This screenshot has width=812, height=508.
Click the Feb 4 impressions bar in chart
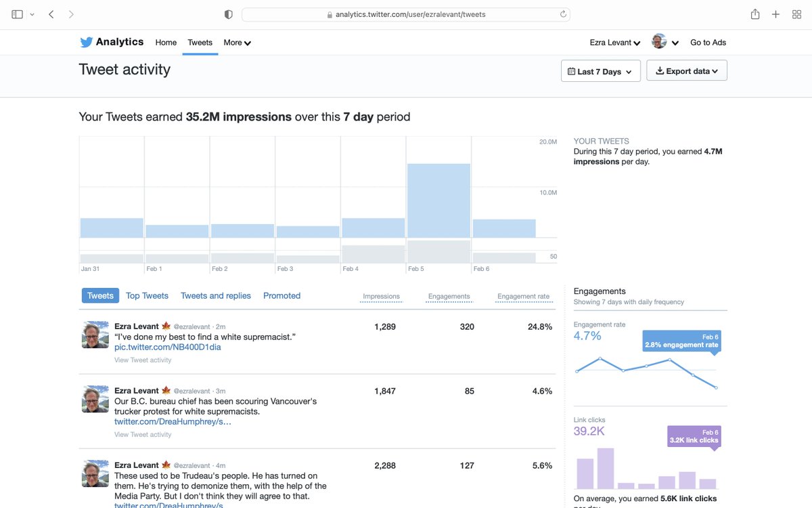373,228
